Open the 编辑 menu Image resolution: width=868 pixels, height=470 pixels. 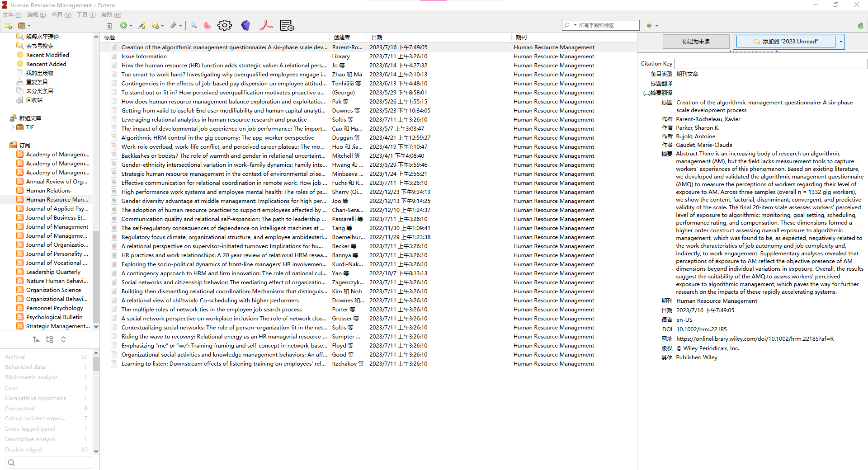tap(36, 15)
